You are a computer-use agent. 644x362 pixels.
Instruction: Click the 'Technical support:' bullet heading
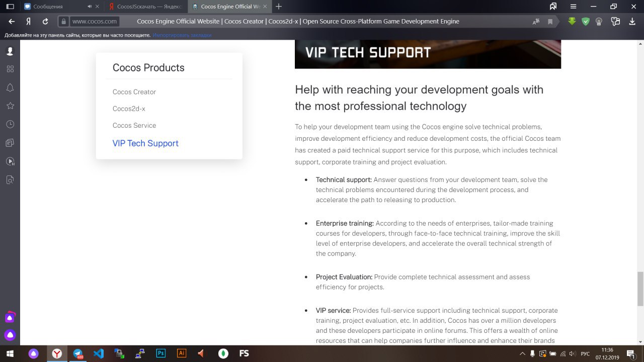(x=344, y=179)
